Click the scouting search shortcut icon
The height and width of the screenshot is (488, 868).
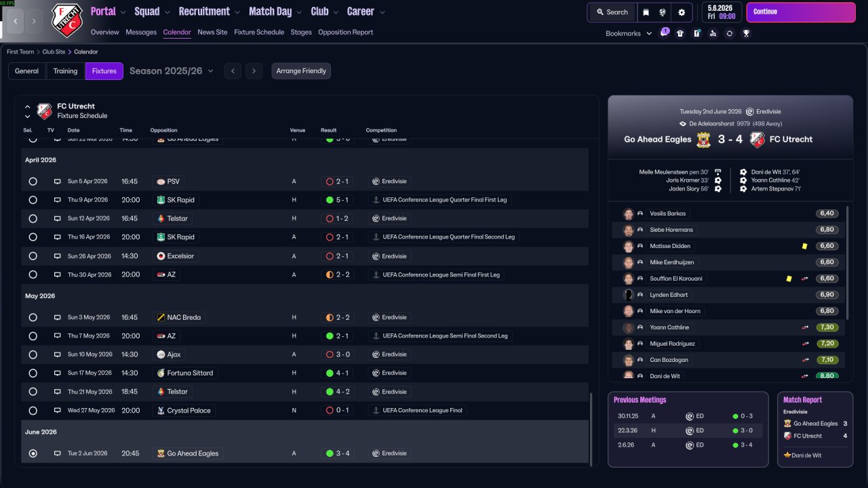(713, 33)
